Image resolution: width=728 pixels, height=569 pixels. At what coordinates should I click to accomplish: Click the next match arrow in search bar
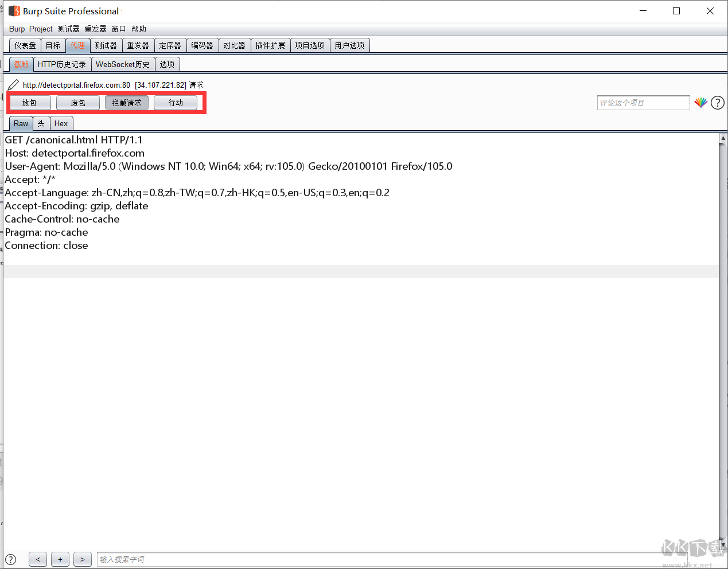coord(82,559)
